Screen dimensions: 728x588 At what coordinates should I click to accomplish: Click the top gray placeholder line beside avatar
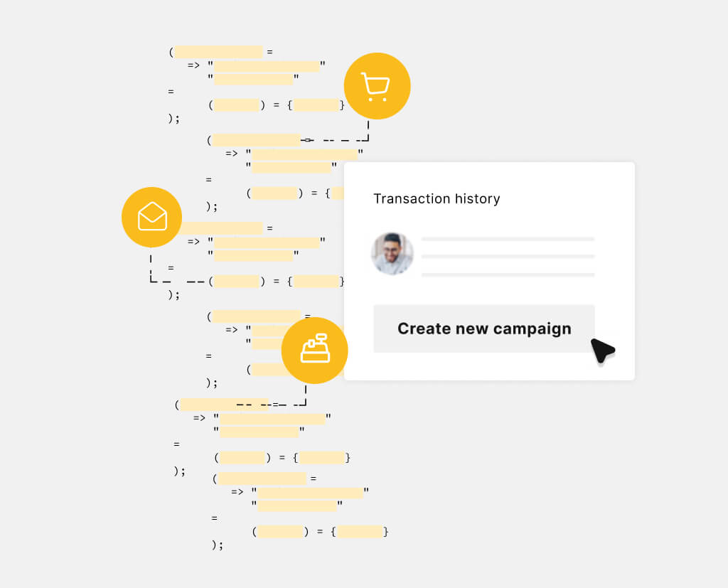tap(508, 239)
